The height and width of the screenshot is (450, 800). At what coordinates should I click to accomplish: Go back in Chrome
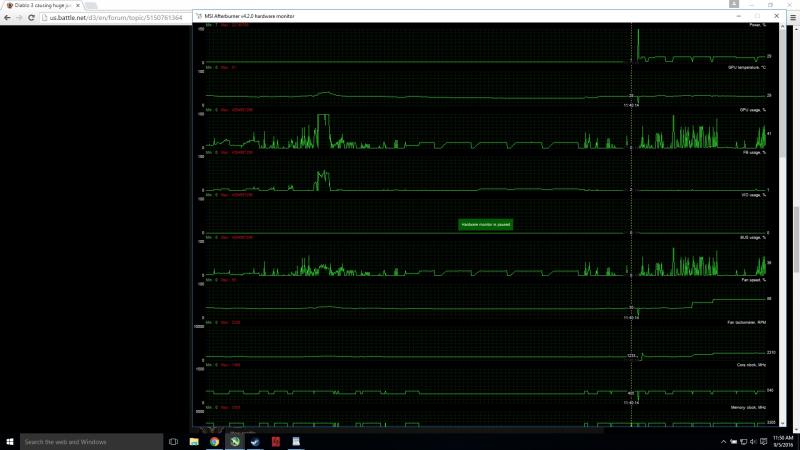coord(7,17)
